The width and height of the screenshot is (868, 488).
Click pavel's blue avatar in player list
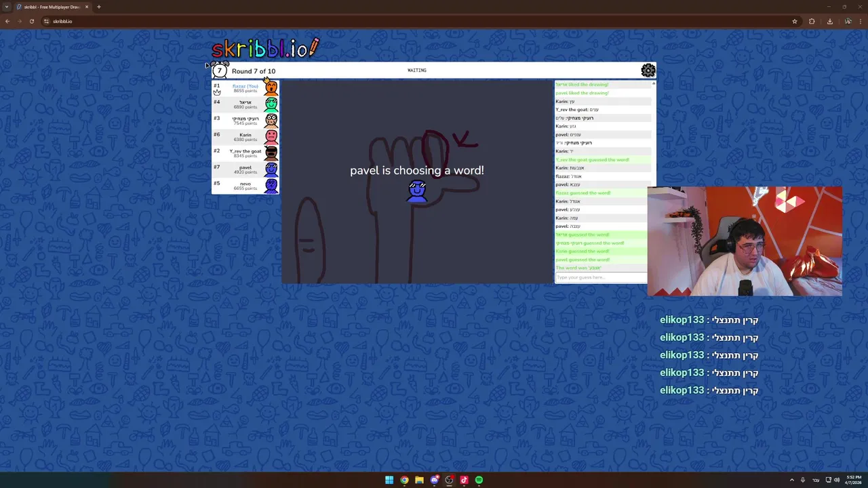pos(271,169)
